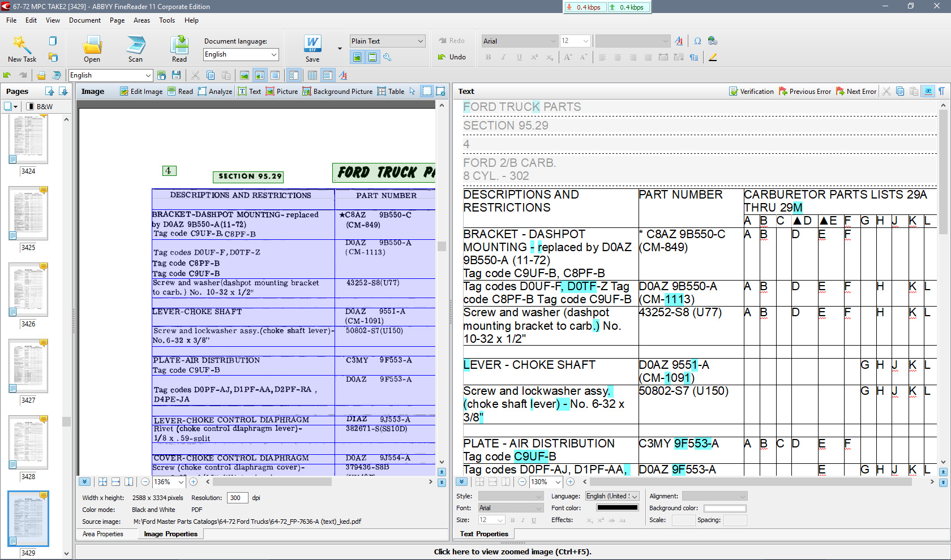
Task: Click the move page down icon in Pages
Action: pyautogui.click(x=63, y=91)
